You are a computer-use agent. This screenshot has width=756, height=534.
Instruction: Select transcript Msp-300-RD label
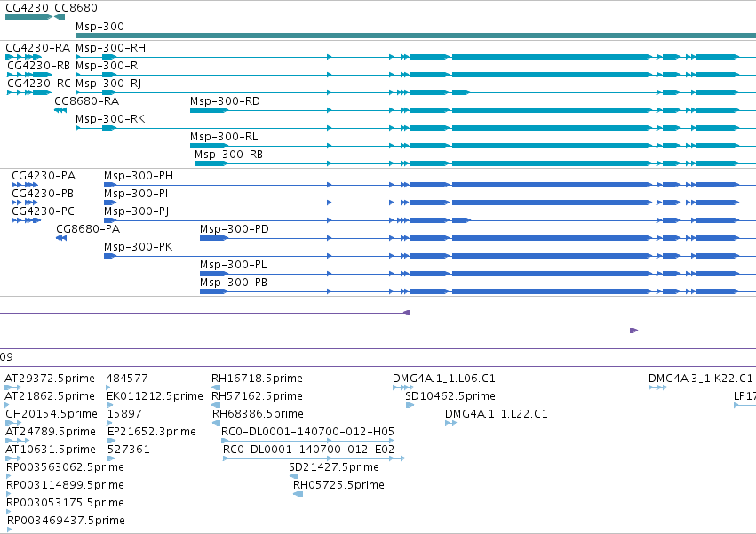(225, 100)
